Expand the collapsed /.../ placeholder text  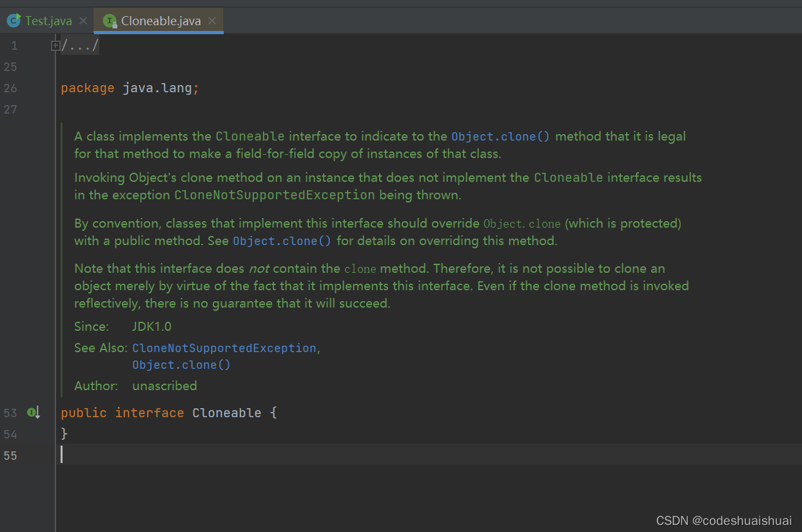coord(80,46)
